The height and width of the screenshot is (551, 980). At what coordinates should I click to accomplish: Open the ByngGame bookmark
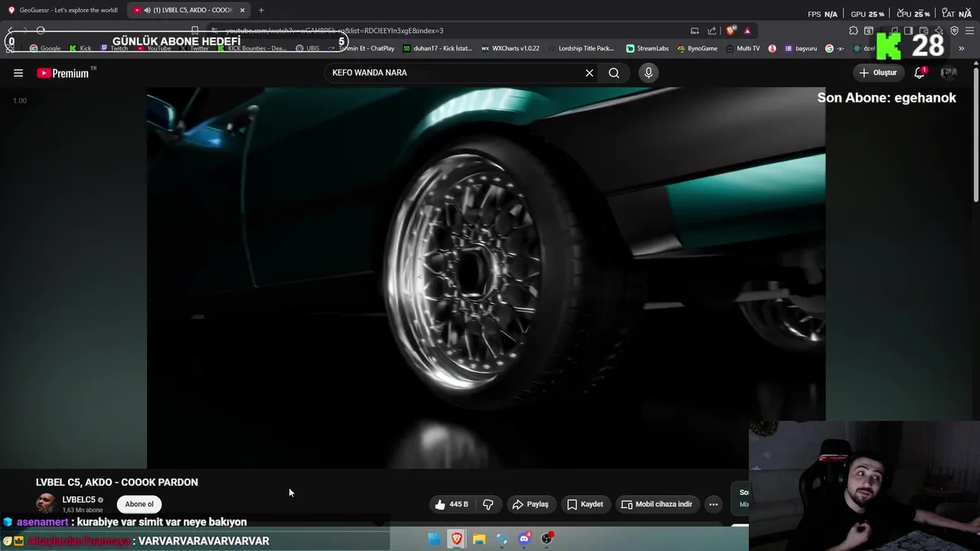coord(697,48)
